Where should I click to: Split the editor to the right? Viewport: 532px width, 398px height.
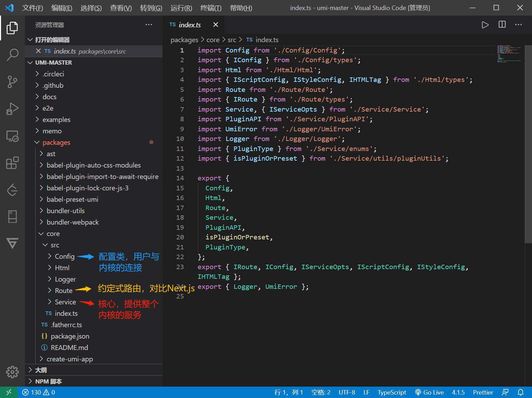point(502,25)
